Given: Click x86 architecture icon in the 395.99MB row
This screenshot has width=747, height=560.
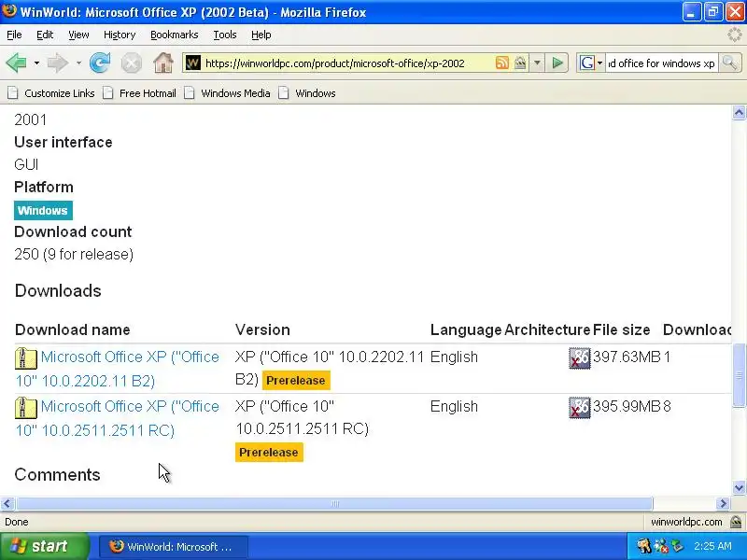Looking at the screenshot, I should (x=579, y=408).
